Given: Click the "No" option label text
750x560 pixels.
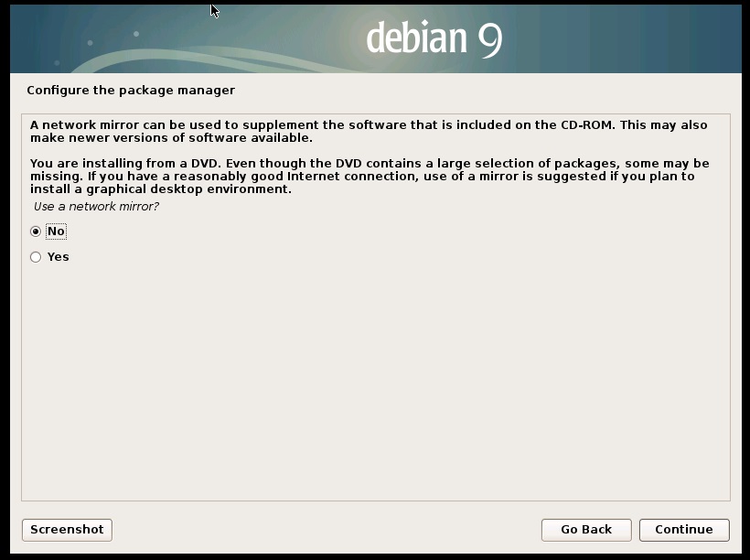Looking at the screenshot, I should (x=56, y=232).
